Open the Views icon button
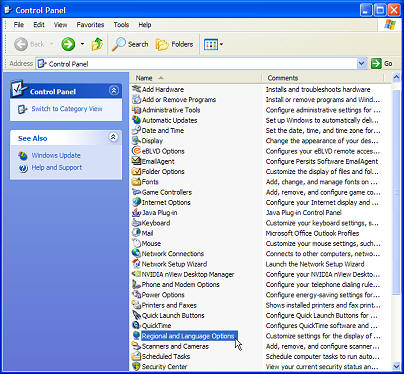The width and height of the screenshot is (404, 374). (211, 44)
